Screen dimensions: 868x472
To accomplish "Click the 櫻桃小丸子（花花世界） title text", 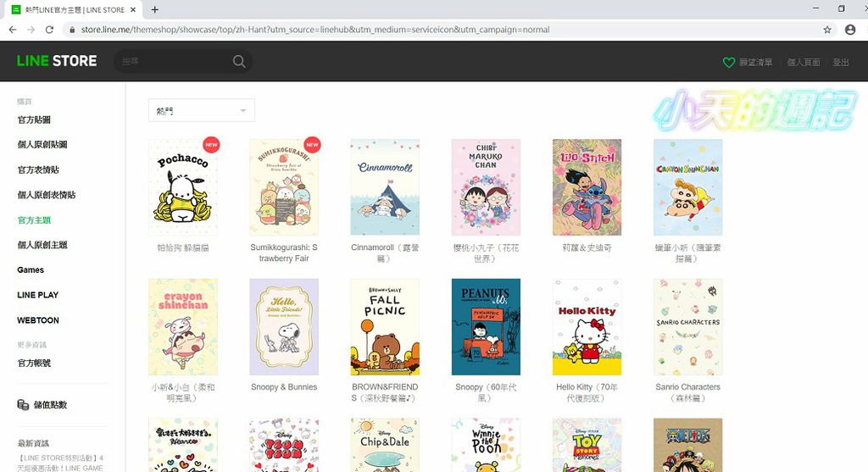I will [486, 253].
